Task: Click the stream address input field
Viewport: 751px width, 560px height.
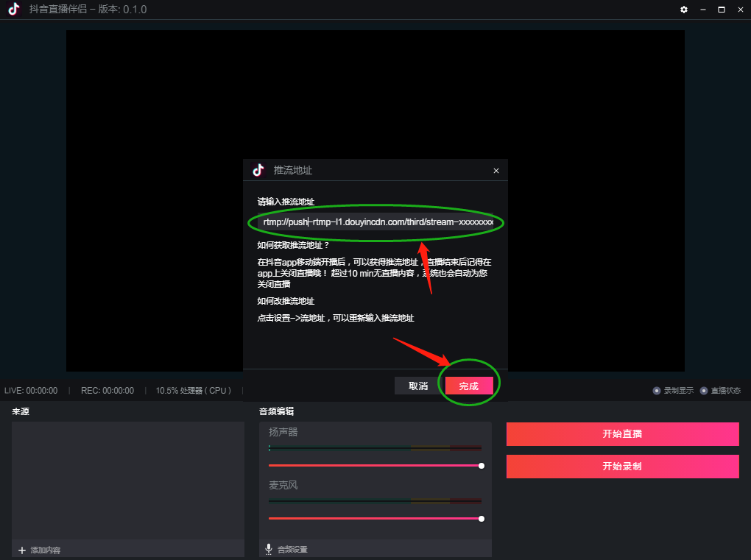Action: click(x=375, y=222)
